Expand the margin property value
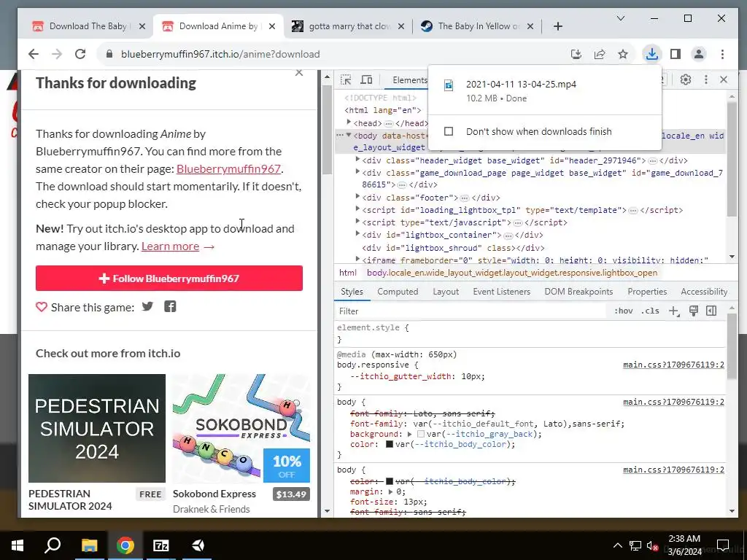Image resolution: width=747 pixels, height=560 pixels. pyautogui.click(x=391, y=492)
